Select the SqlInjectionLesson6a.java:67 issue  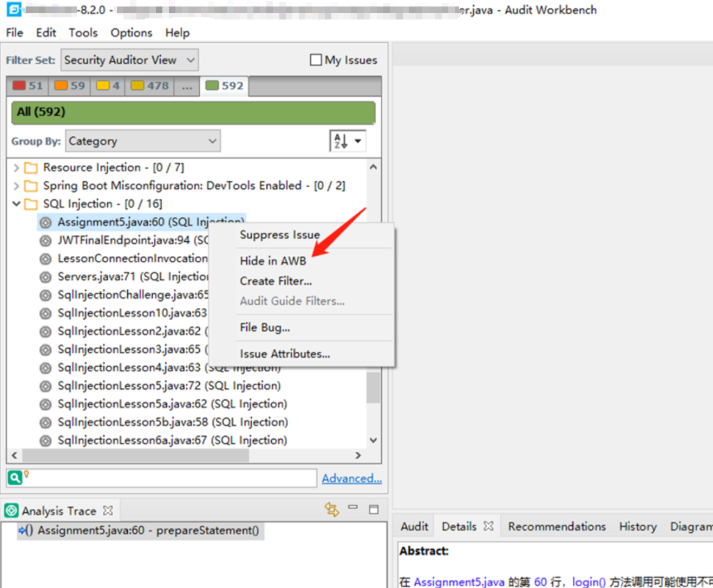click(x=173, y=440)
